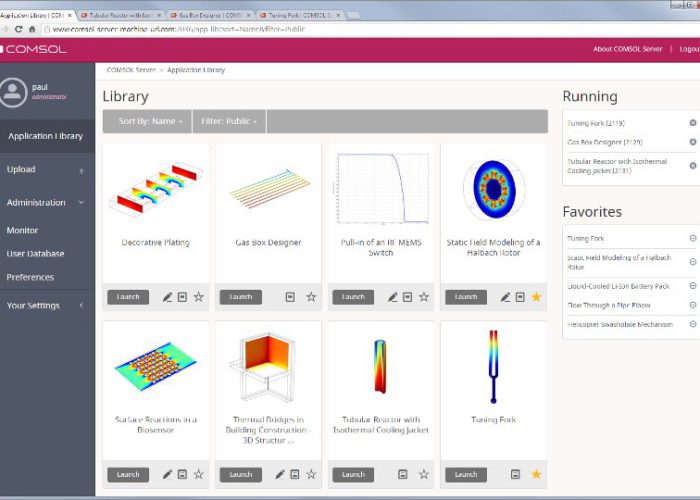The width and height of the screenshot is (700, 500).
Task: Launch the Pull-in of an RF MEMS Switch app
Action: point(353,297)
